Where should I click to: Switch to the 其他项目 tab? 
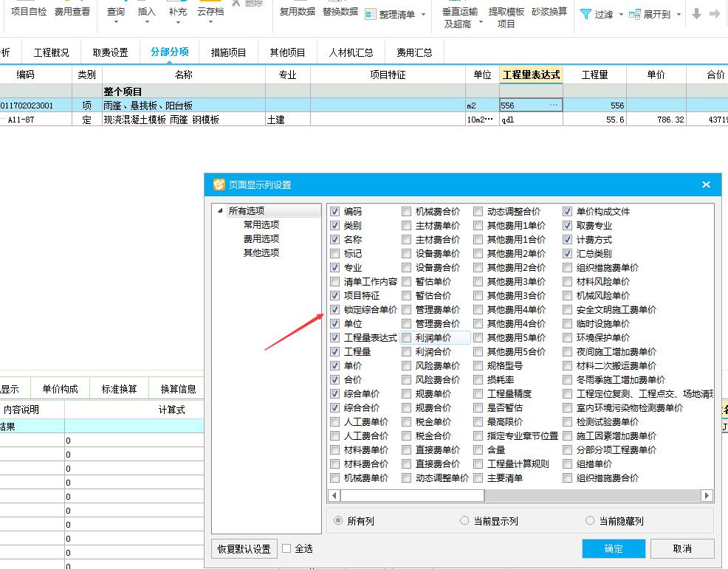point(287,52)
